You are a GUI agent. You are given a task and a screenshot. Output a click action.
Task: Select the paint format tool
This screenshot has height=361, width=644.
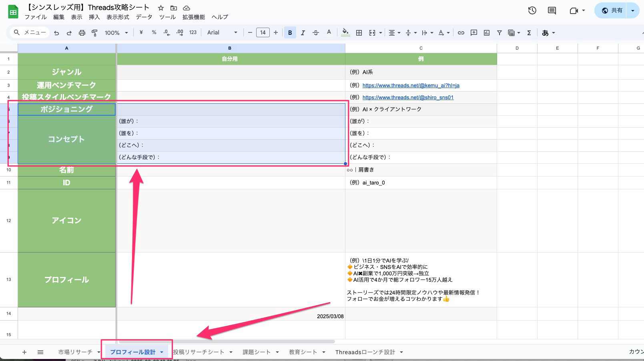coord(94,33)
